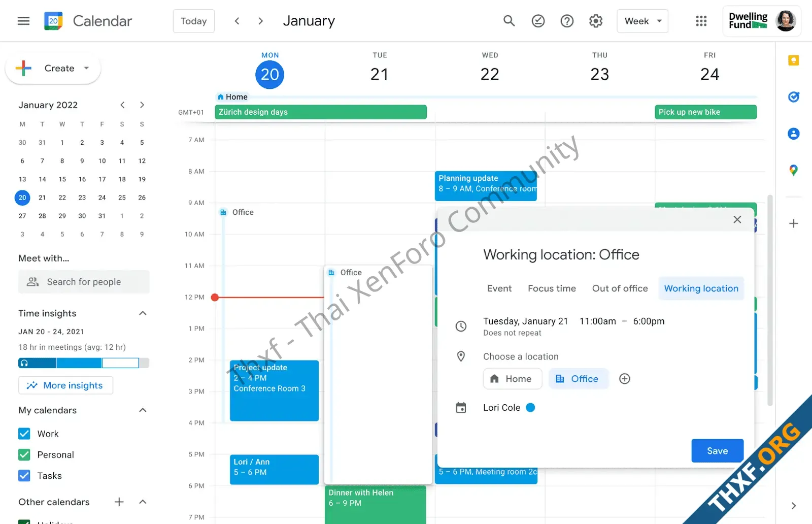Open the Lori / Ann event
This screenshot has width=812, height=524.
point(274,469)
